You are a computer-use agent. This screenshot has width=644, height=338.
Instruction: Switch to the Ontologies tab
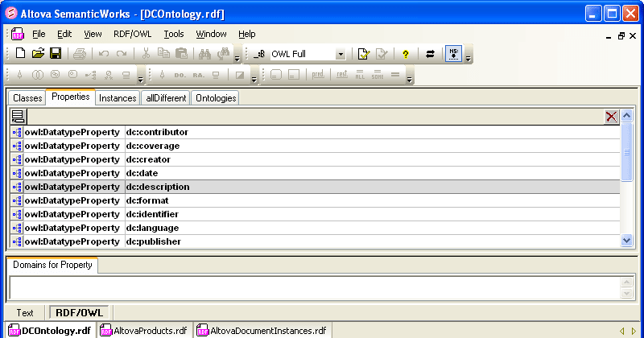coord(216,98)
